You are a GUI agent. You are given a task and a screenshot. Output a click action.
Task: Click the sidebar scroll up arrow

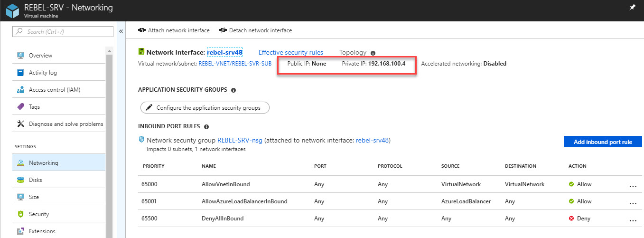click(110, 50)
